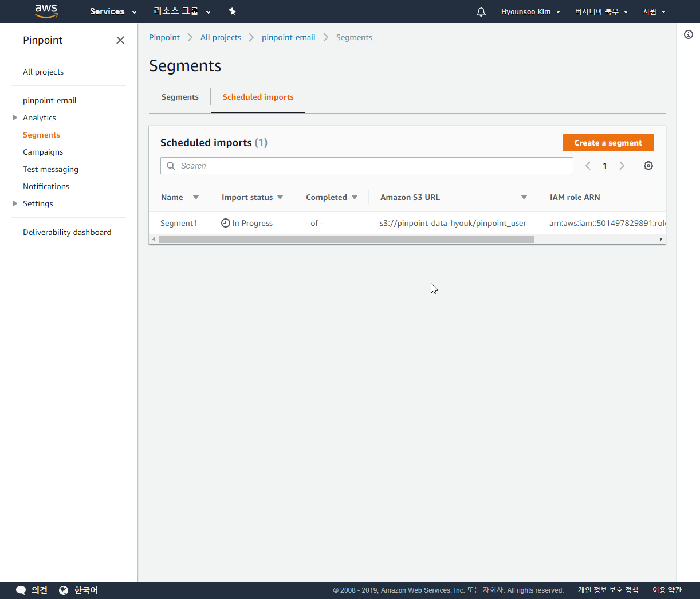Click the '- of -' completed cell
700x599 pixels.
(314, 223)
